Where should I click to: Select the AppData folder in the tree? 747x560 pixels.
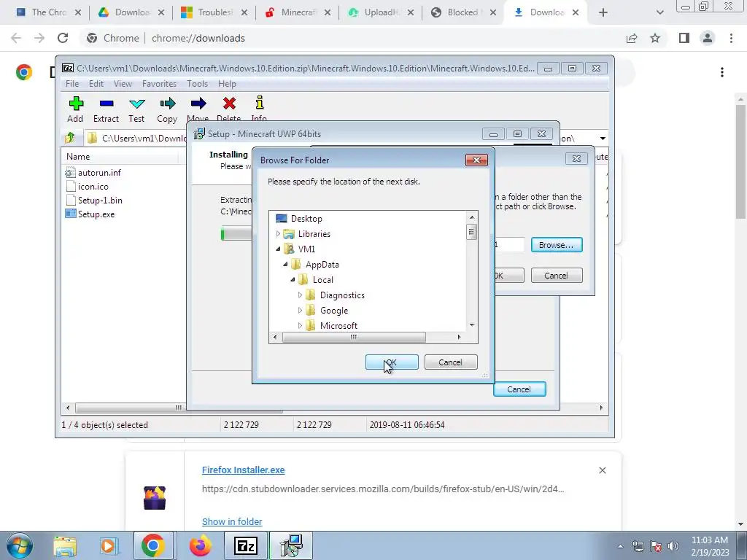[x=322, y=264]
